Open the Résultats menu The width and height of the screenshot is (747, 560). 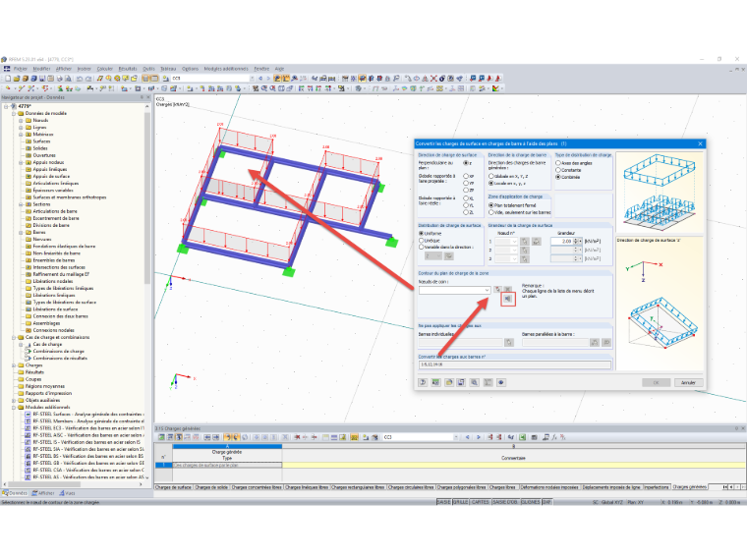pos(128,69)
